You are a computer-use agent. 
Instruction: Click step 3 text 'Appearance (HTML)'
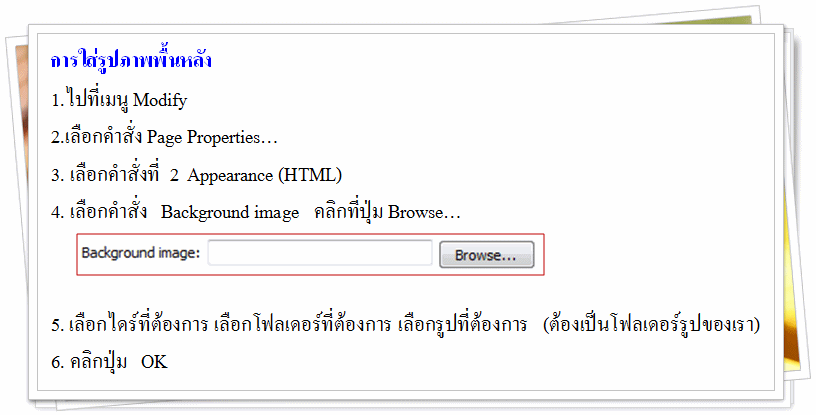pos(264,175)
